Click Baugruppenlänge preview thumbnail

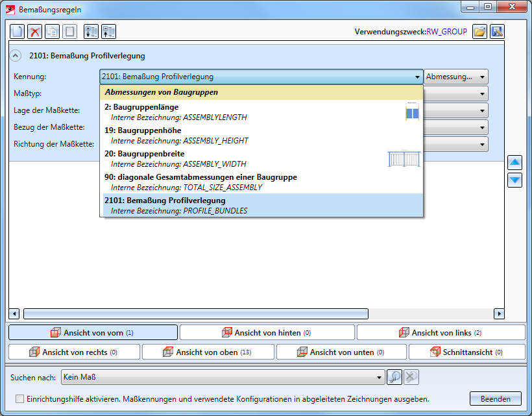[412, 111]
